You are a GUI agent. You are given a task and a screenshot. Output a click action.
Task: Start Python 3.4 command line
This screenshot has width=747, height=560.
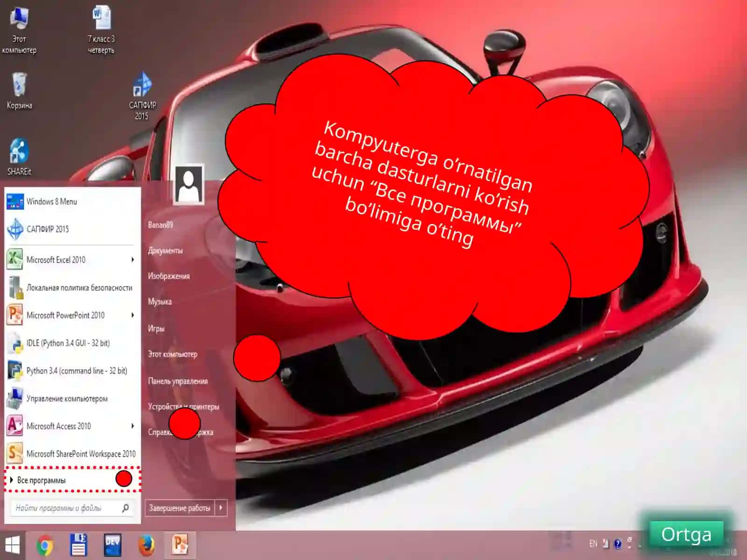tap(72, 371)
